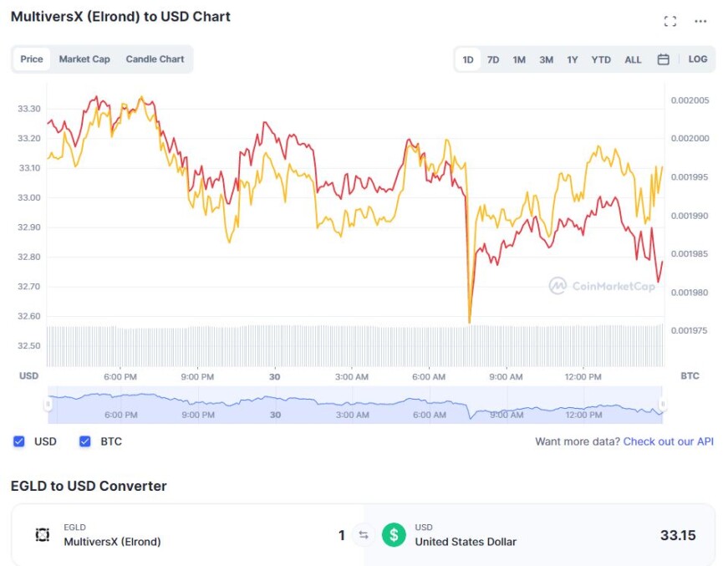Select the 7D time range
This screenshot has width=728, height=566.
[493, 60]
